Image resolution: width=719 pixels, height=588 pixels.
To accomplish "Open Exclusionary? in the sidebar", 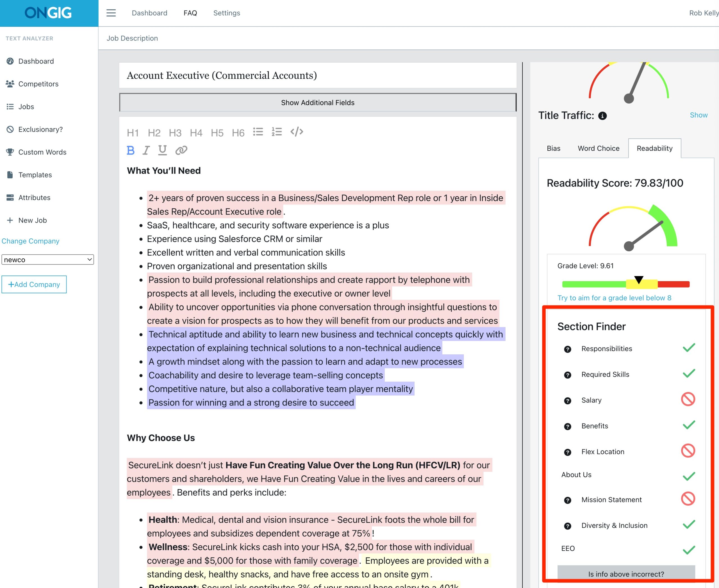I will coord(40,129).
